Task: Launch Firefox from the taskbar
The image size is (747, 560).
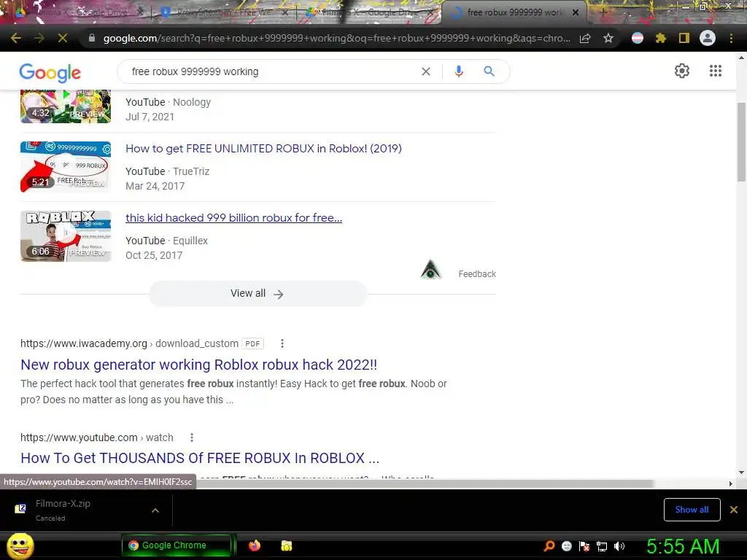Action: click(x=255, y=545)
